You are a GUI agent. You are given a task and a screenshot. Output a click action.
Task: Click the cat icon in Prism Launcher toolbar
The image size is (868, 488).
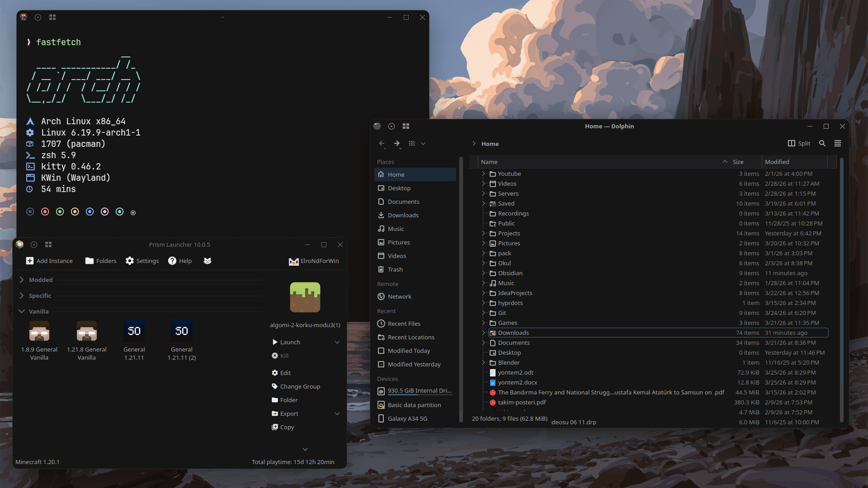208,261
